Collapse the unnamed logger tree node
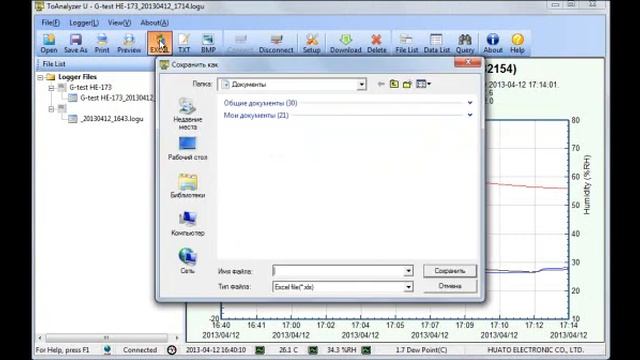Image resolution: width=640 pixels, height=360 pixels. (x=51, y=109)
